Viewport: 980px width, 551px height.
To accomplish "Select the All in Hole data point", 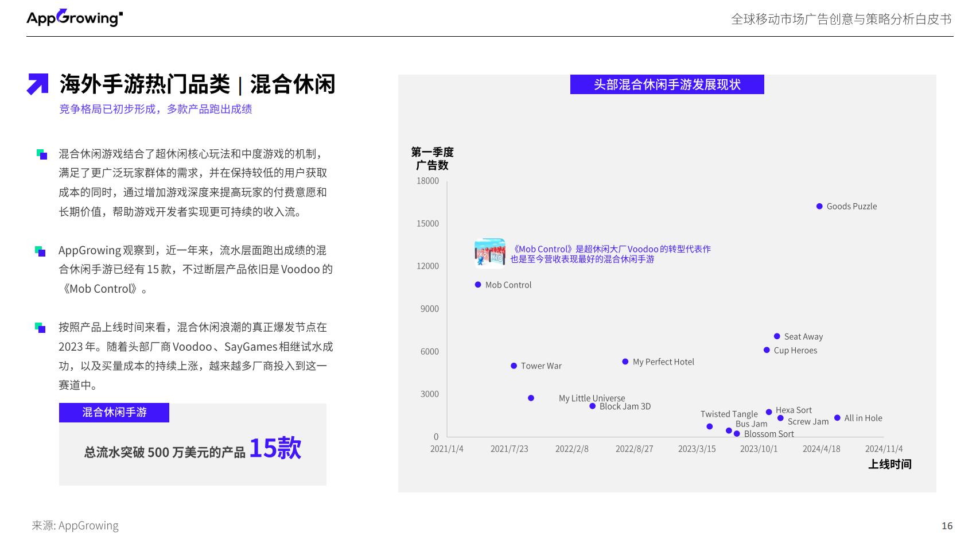I will [837, 418].
